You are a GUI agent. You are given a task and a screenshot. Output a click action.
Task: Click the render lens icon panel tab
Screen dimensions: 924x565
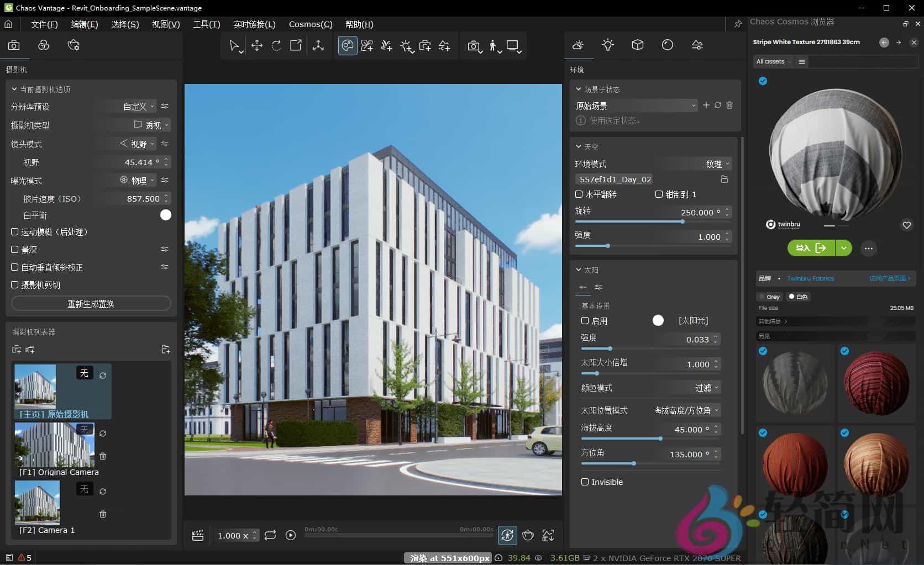tap(668, 46)
